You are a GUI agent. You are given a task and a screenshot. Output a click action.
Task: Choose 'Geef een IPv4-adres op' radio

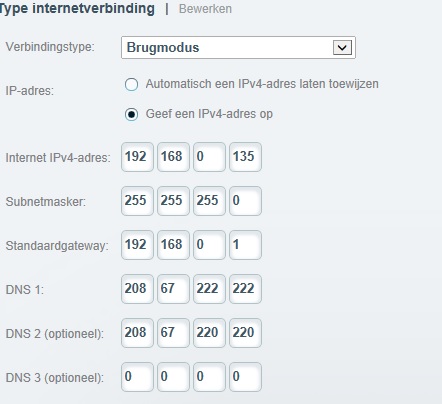[131, 114]
